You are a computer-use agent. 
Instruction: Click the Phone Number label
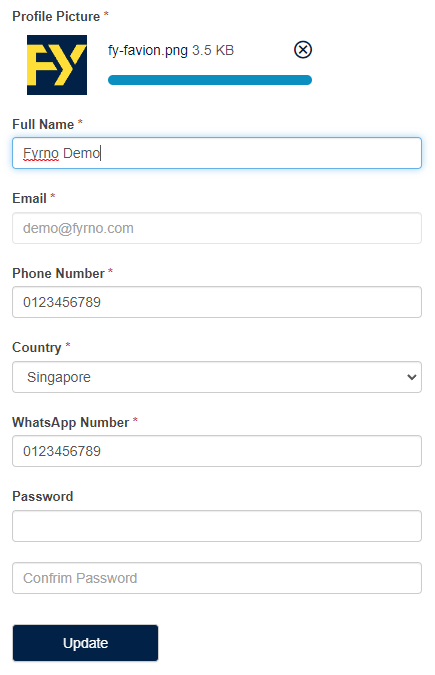pyautogui.click(x=59, y=273)
